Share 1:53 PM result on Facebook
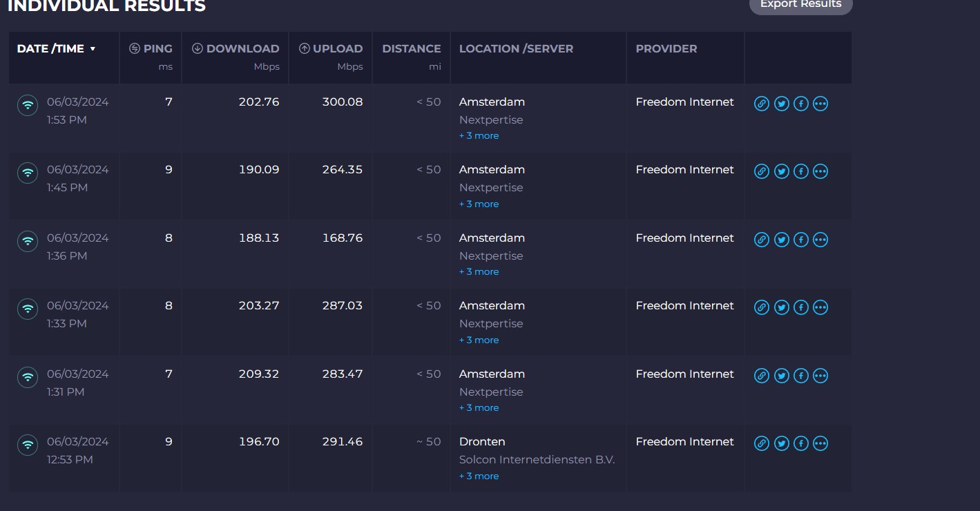980x511 pixels. pyautogui.click(x=800, y=104)
